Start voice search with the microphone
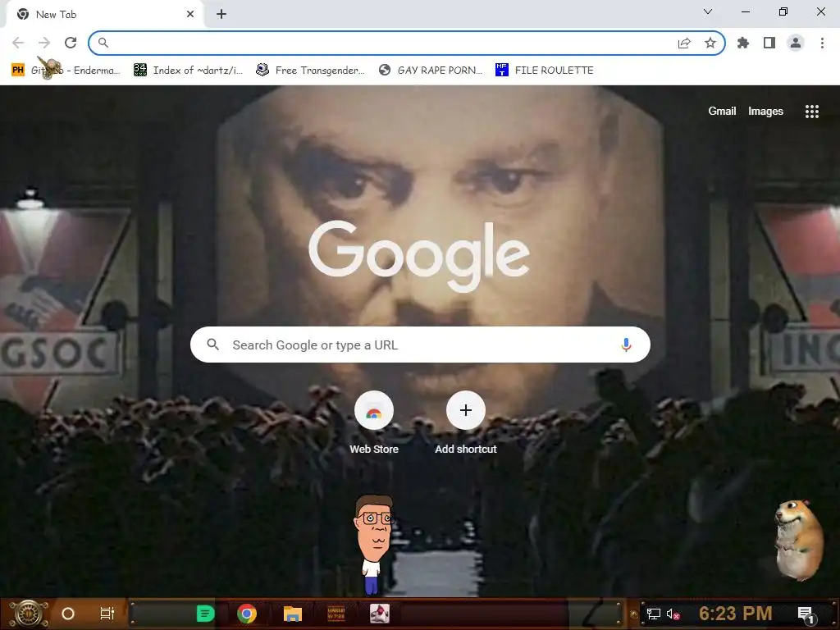 click(x=626, y=345)
